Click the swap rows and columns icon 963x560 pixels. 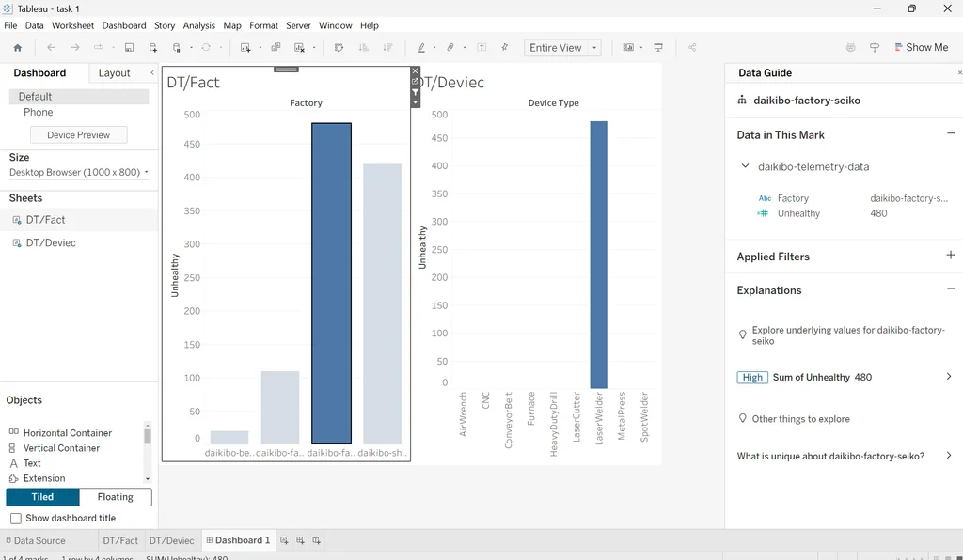coord(339,47)
